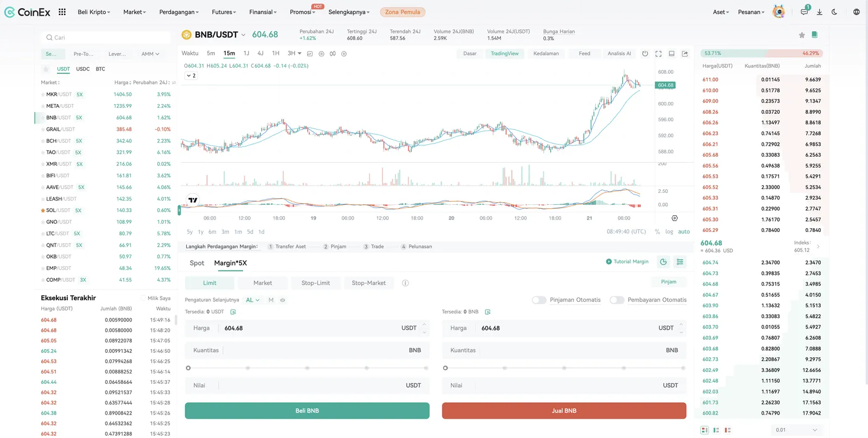Expand the Futures dropdown menu
868x438 pixels.
pyautogui.click(x=224, y=12)
